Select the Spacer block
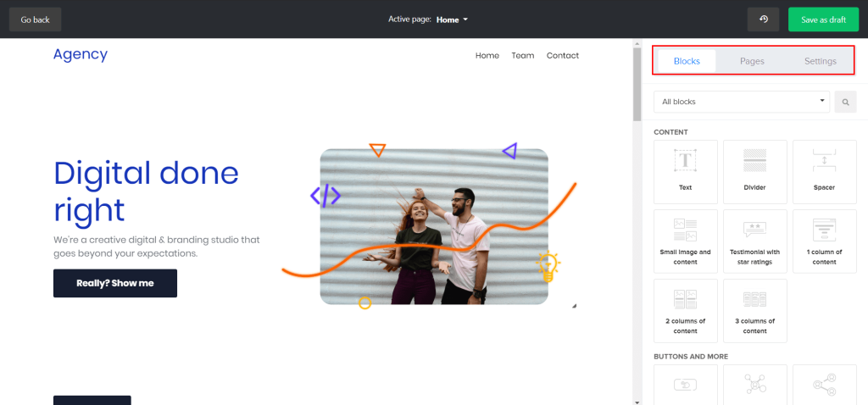Image resolution: width=868 pixels, height=405 pixels. 823,171
